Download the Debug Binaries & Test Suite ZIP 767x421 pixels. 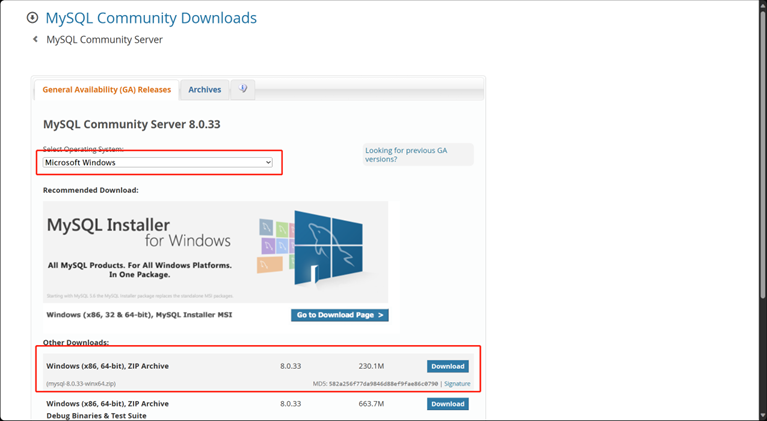tap(448, 404)
